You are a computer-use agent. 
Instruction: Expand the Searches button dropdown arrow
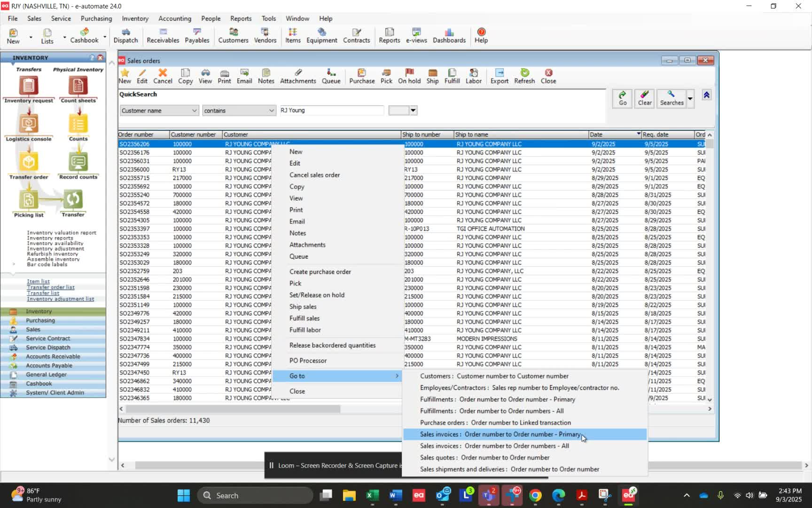coord(690,99)
